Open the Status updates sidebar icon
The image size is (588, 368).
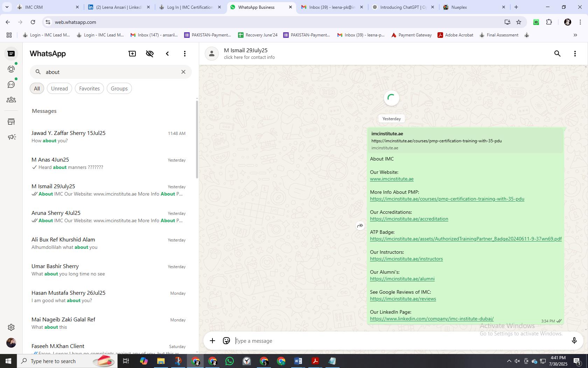point(11,69)
